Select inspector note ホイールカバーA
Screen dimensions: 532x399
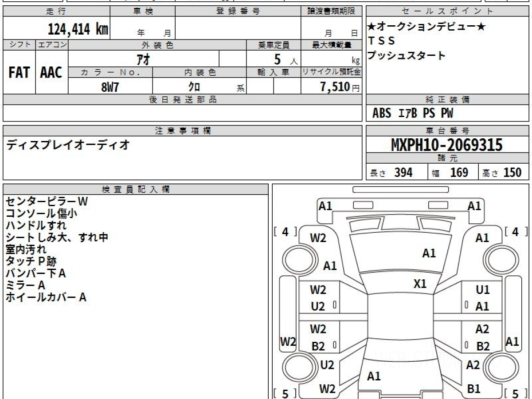coord(46,297)
